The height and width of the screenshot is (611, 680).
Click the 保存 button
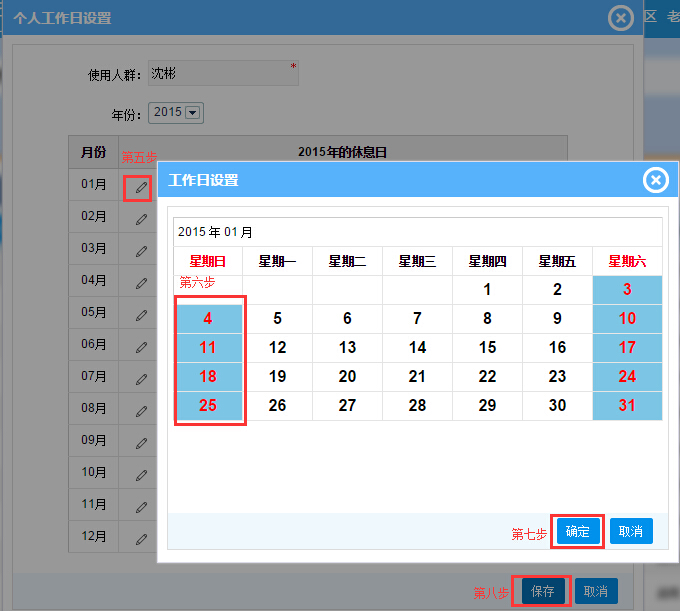(543, 591)
